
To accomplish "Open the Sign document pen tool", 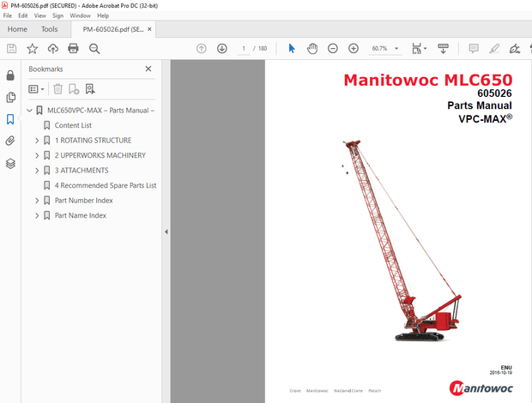I will [515, 49].
